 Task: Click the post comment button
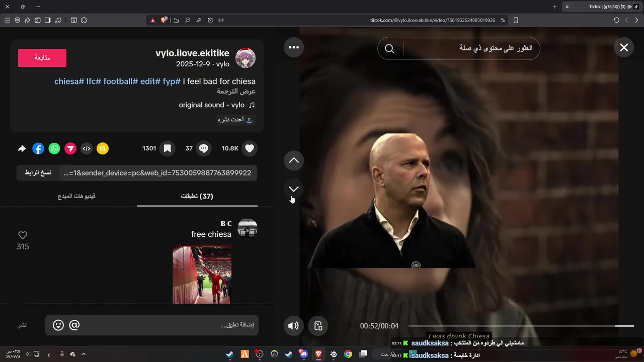(x=23, y=325)
